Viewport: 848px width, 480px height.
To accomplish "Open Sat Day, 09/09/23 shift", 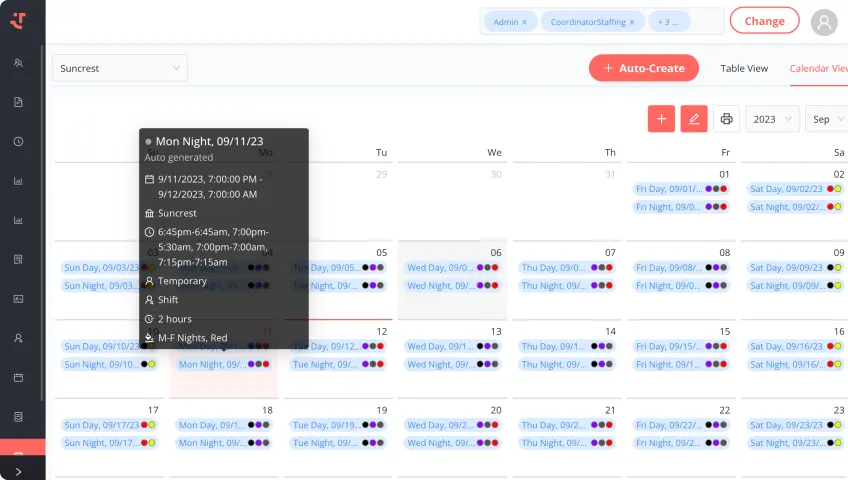I will click(795, 268).
